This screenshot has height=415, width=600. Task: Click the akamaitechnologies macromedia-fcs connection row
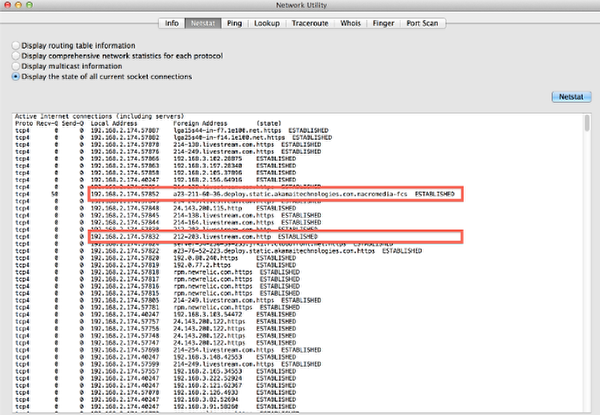click(x=276, y=194)
